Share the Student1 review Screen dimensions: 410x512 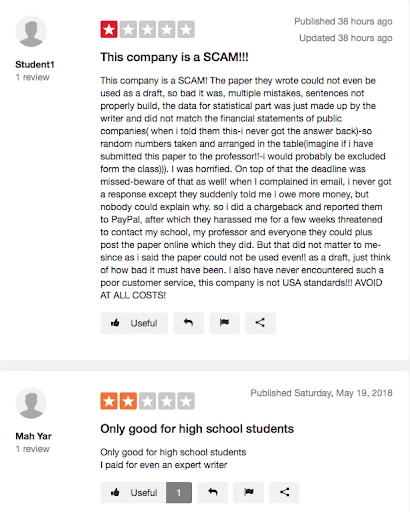[x=260, y=323]
